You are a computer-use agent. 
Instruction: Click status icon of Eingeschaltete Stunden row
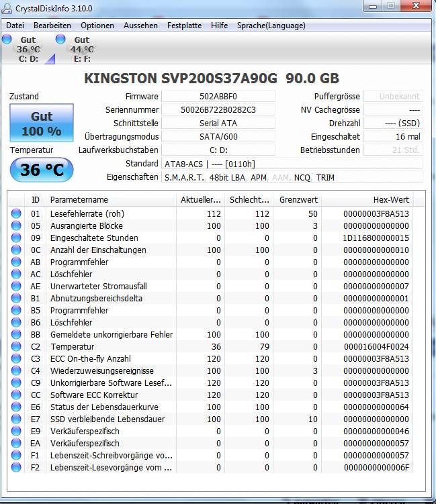pyautogui.click(x=16, y=238)
